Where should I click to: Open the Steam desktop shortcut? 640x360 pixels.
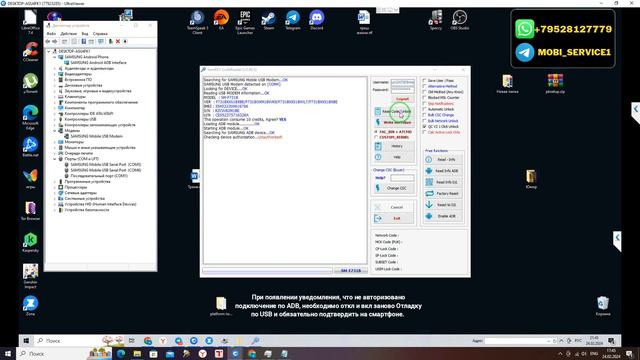pos(269,20)
